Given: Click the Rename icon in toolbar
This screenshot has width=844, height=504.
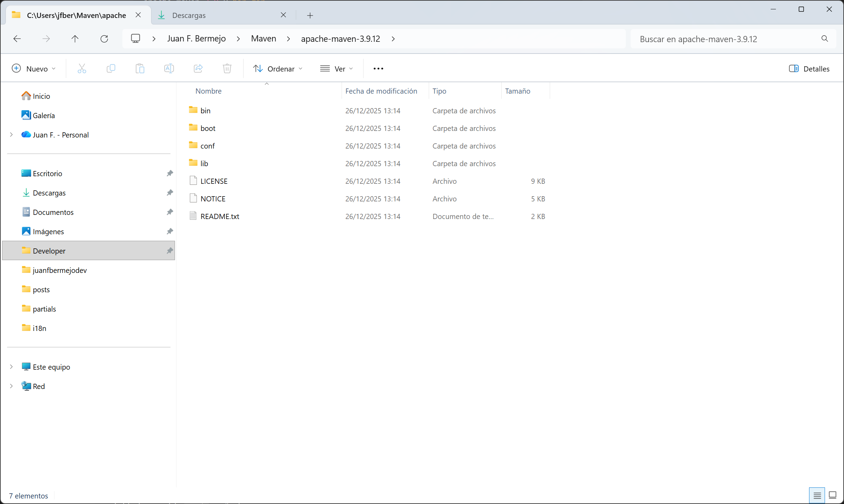Looking at the screenshot, I should [x=169, y=68].
